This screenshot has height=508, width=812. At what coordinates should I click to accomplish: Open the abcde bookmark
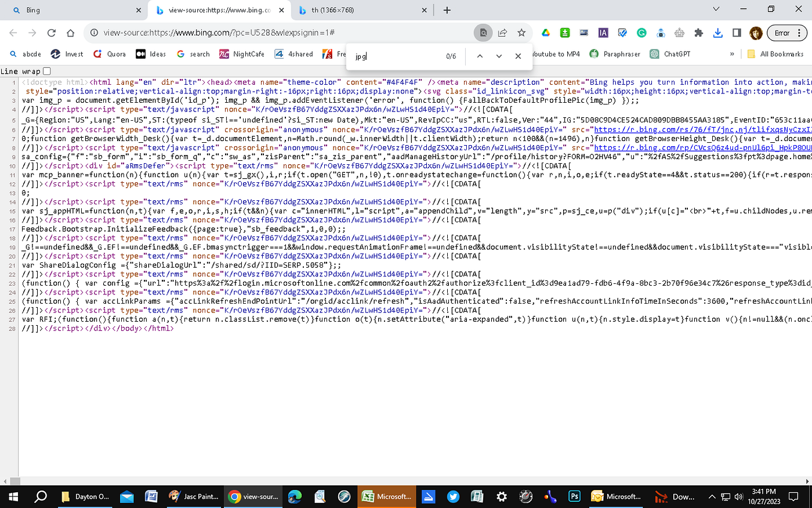(x=26, y=54)
